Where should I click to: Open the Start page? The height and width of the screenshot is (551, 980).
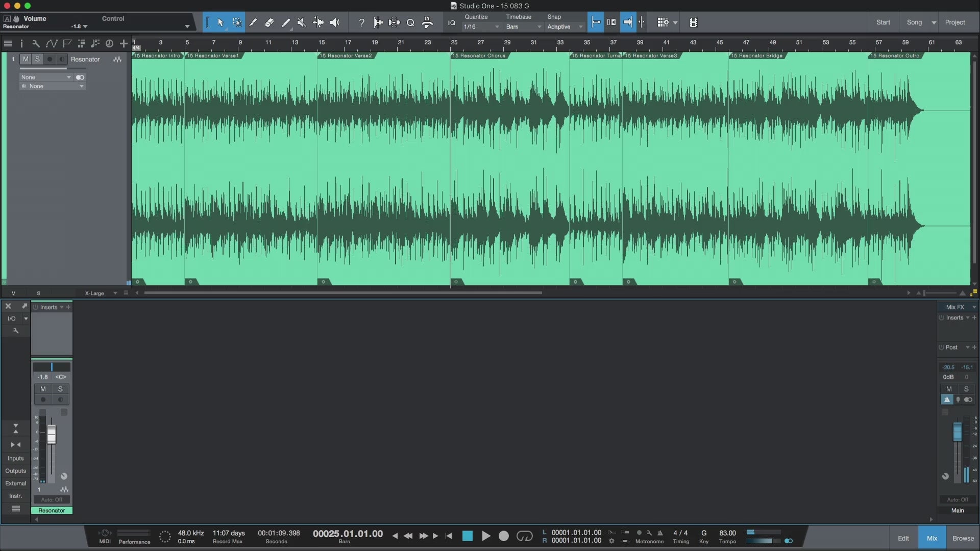pos(883,22)
